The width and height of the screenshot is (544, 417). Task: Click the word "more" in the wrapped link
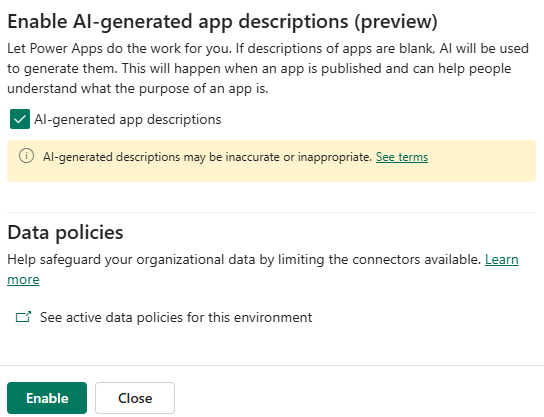23,280
